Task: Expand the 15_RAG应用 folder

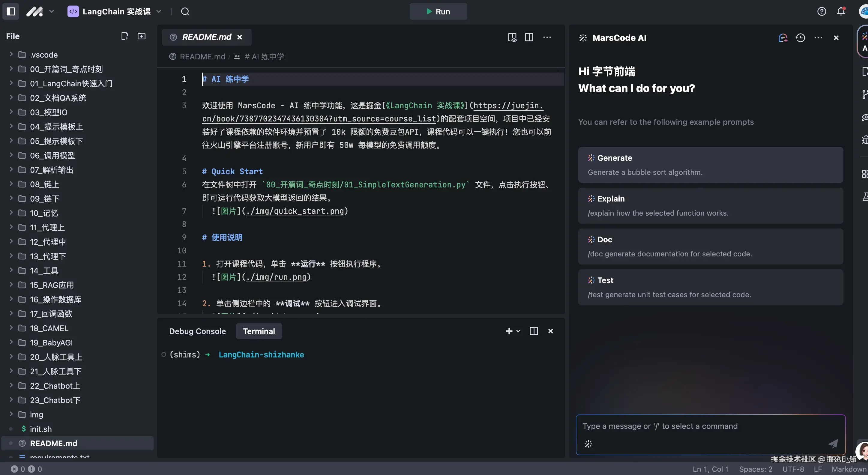Action: pos(11,285)
